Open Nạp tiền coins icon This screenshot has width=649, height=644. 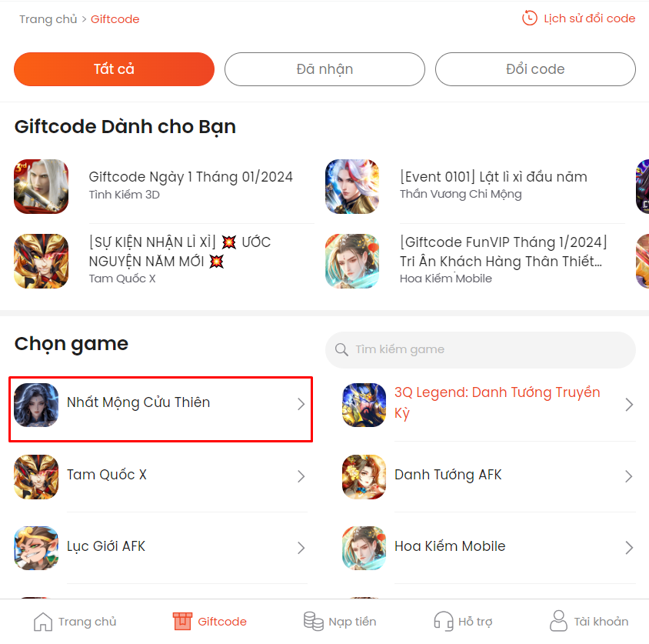(313, 621)
